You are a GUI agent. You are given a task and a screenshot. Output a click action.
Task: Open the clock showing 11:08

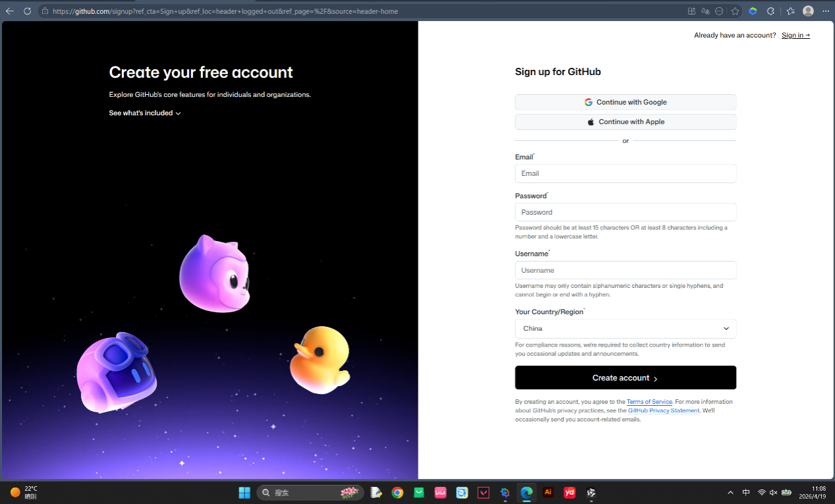coord(812,492)
